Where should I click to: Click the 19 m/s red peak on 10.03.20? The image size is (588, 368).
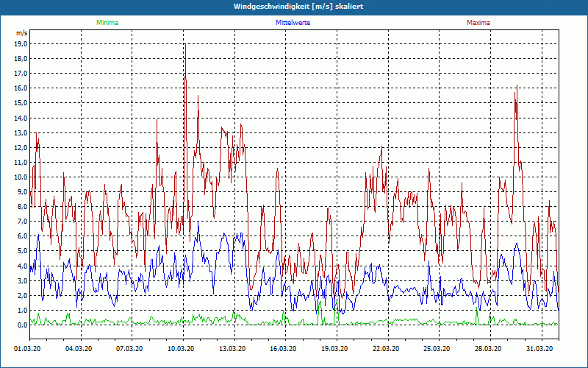pyautogui.click(x=185, y=44)
